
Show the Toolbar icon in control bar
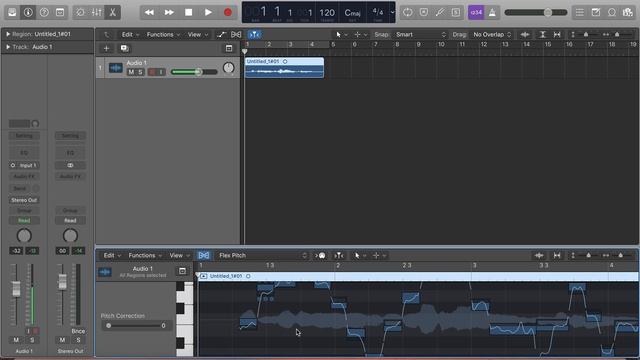coord(60,12)
